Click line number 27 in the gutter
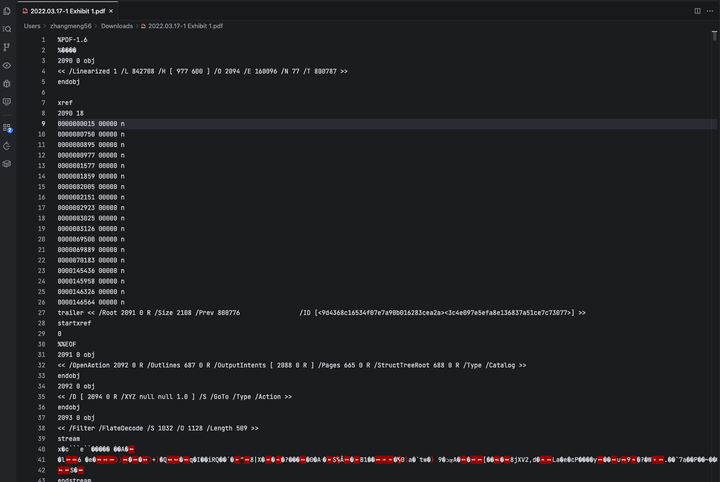The height and width of the screenshot is (482, 720). (x=43, y=313)
